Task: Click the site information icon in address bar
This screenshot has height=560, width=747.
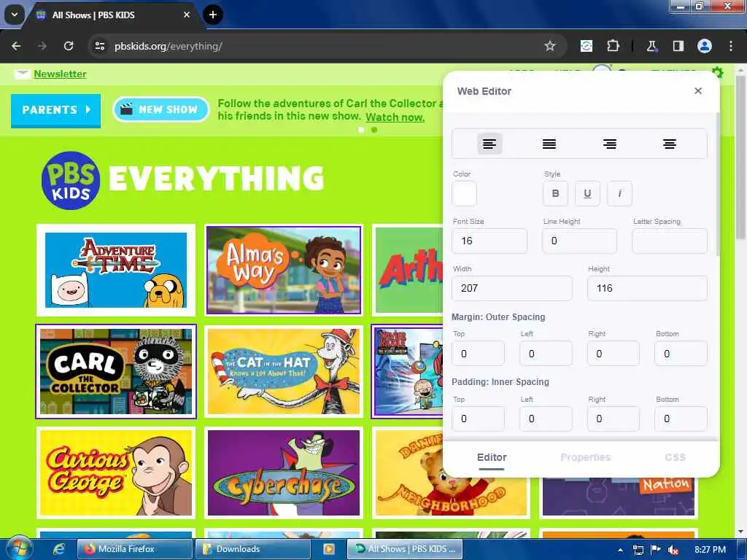Action: pos(100,46)
